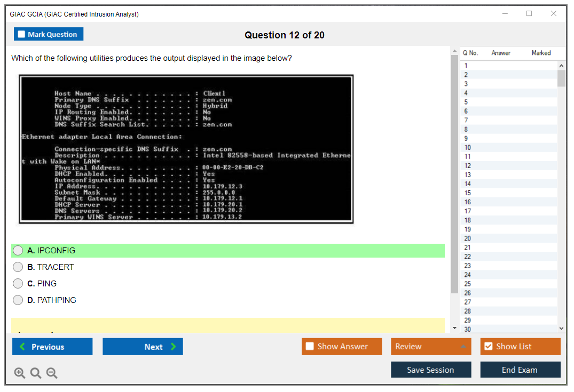The width and height of the screenshot is (574, 392).
Task: Pick option C. PING
Action: (18, 284)
